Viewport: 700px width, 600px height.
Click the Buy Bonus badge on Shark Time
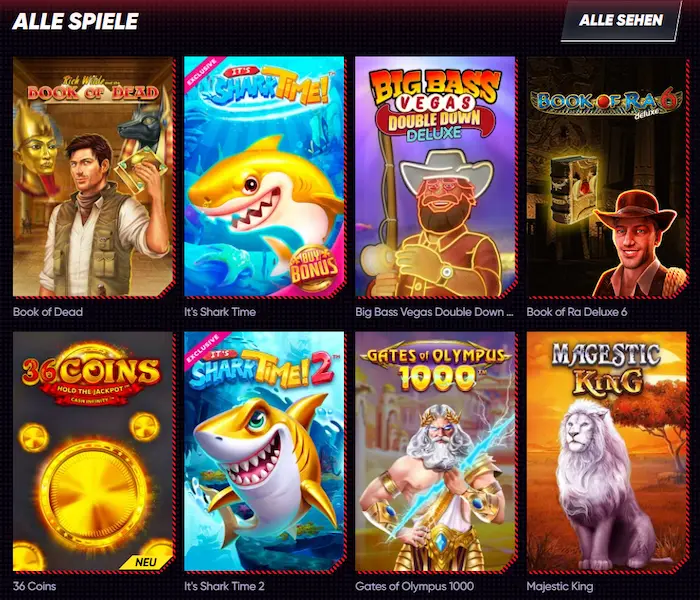(314, 267)
